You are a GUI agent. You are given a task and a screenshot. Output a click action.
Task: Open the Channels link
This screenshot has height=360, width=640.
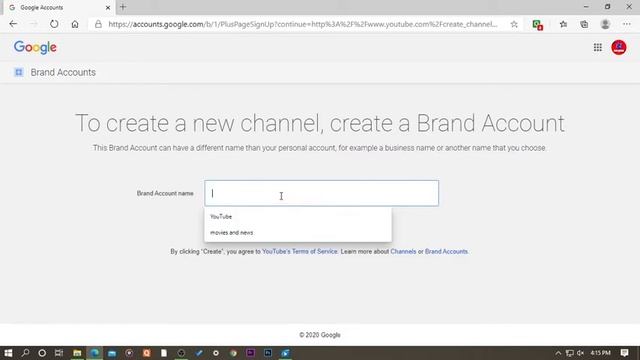coord(403,251)
